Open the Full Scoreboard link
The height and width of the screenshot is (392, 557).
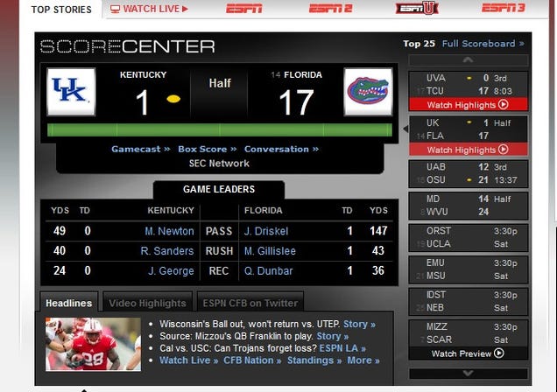(x=483, y=44)
